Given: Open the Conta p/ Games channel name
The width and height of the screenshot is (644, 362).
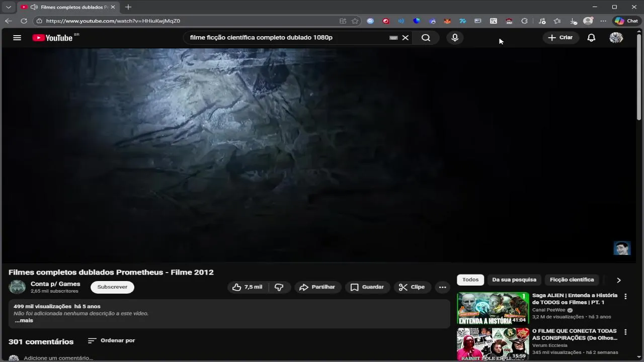Looking at the screenshot, I should point(55,284).
